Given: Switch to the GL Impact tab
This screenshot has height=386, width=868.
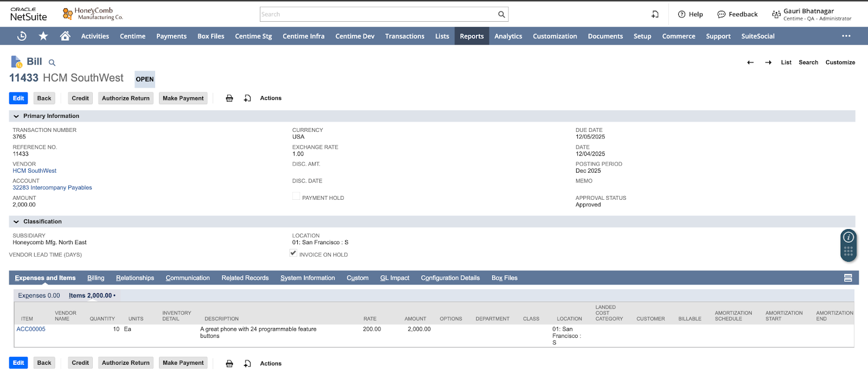Looking at the screenshot, I should coord(394,278).
